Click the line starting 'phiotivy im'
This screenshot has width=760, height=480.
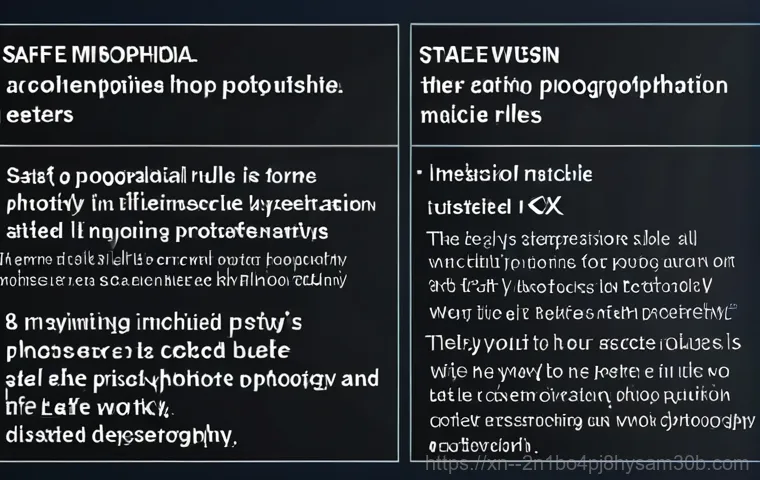click(x=190, y=205)
